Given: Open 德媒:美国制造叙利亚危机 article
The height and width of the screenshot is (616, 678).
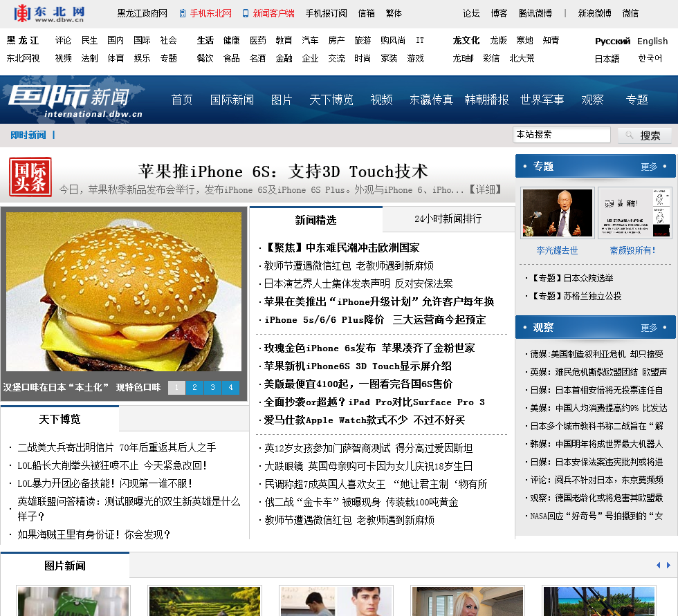Looking at the screenshot, I should [596, 354].
